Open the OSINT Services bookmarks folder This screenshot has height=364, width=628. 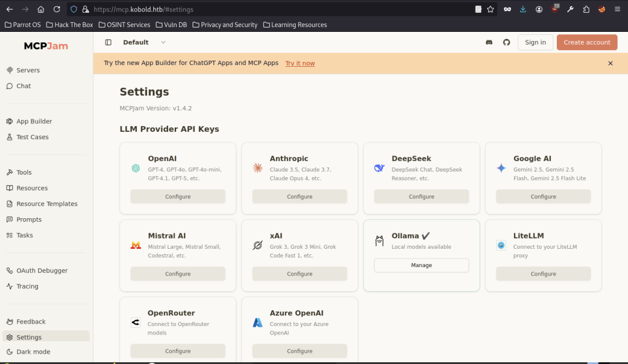(x=124, y=25)
